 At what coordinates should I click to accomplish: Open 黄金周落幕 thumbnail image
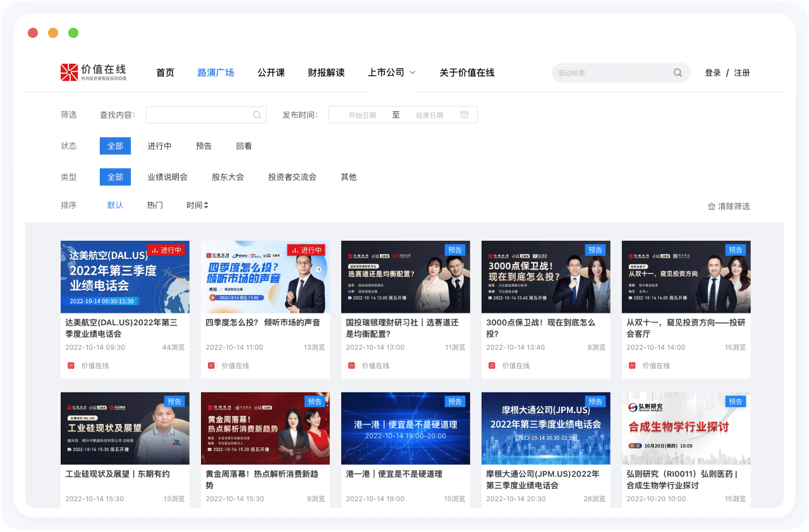pos(265,428)
